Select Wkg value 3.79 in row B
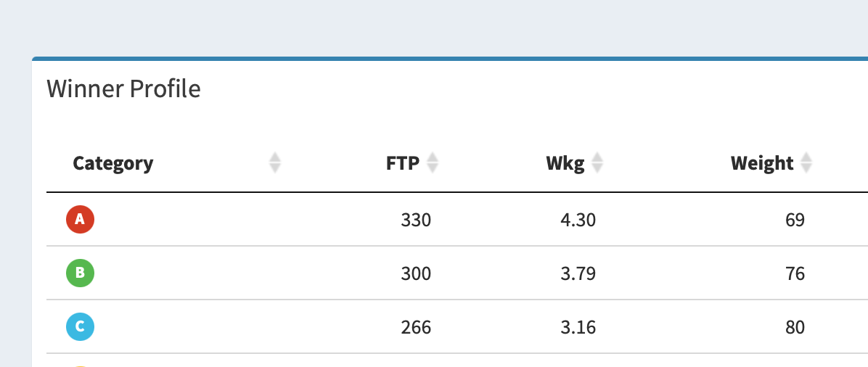The height and width of the screenshot is (367, 868). coord(578,274)
